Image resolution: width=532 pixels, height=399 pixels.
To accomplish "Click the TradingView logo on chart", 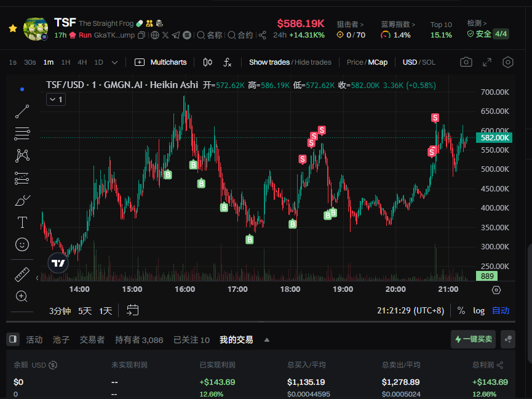I will pyautogui.click(x=58, y=263).
